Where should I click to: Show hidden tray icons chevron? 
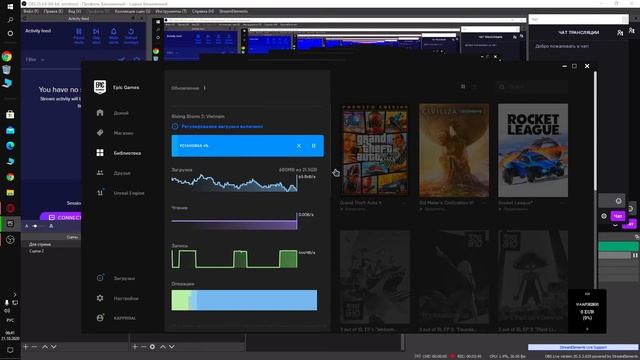tap(15, 294)
